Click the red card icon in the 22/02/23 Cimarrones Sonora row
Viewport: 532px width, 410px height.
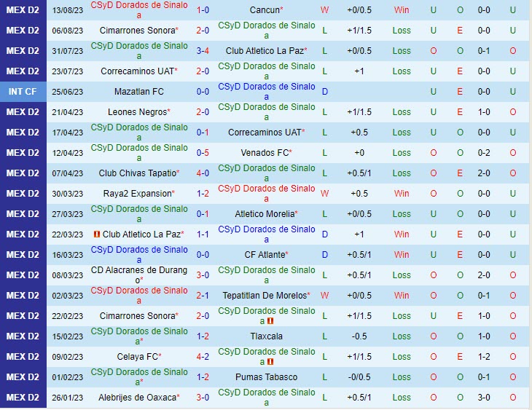click(270, 321)
